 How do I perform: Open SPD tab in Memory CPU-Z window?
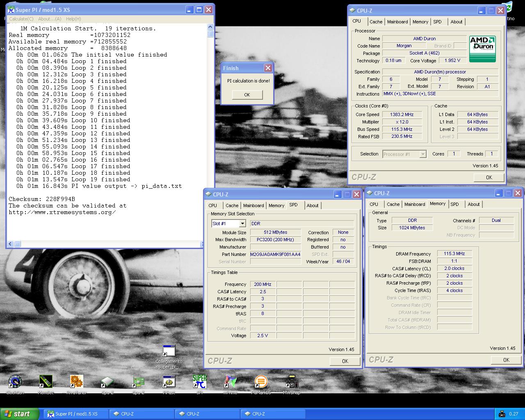455,204
